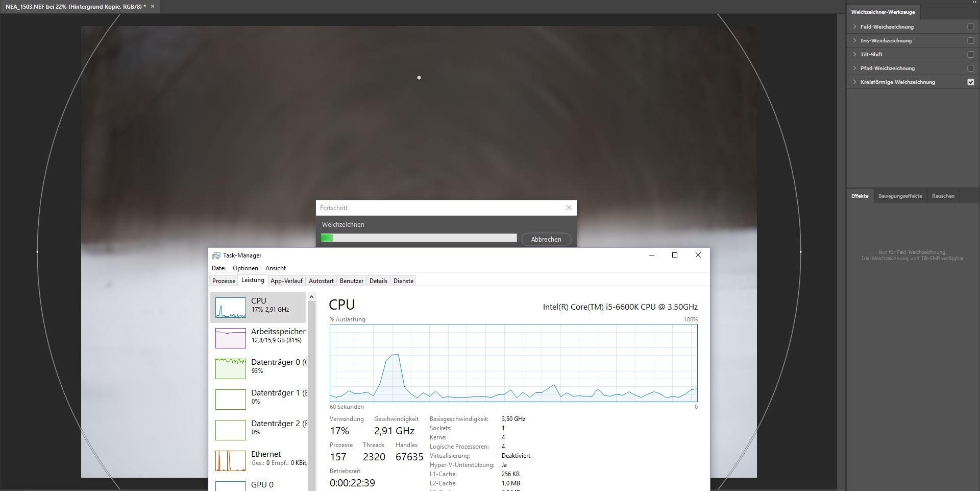Switch to the Bewegungseffekte tab
The height and width of the screenshot is (491, 980).
(900, 196)
